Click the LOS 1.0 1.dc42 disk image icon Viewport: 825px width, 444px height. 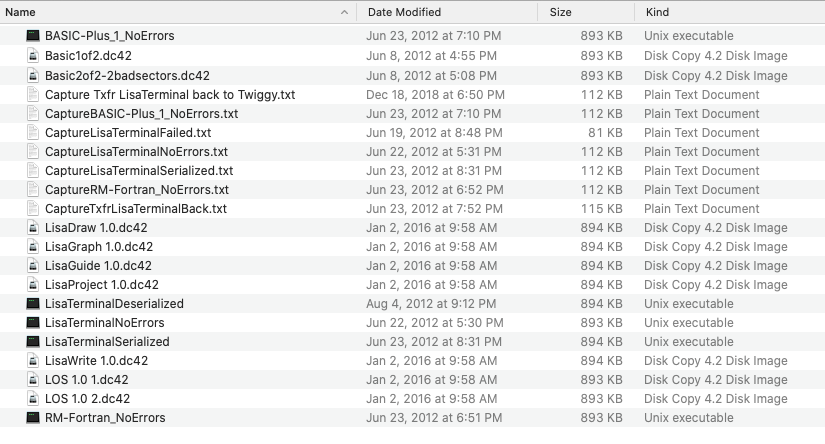coord(33,380)
